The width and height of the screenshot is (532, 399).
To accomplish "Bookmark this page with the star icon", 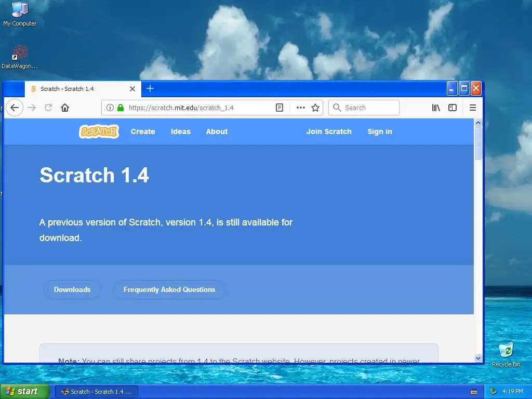I will coord(315,108).
